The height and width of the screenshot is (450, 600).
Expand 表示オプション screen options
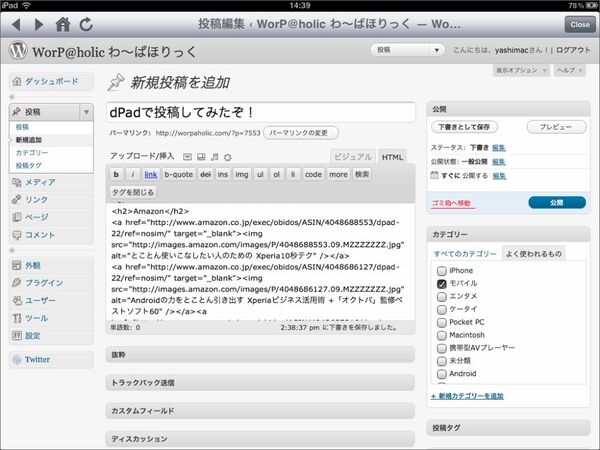pyautogui.click(x=521, y=70)
